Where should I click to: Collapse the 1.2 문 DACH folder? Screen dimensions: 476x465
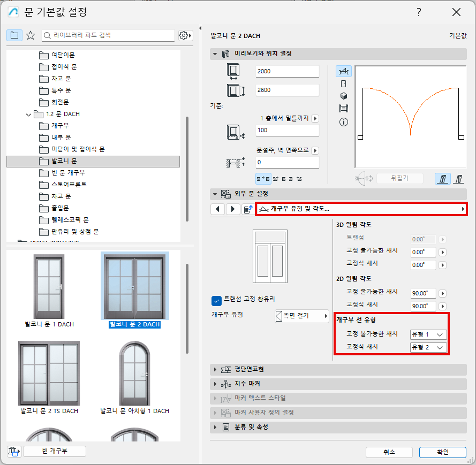coord(28,115)
